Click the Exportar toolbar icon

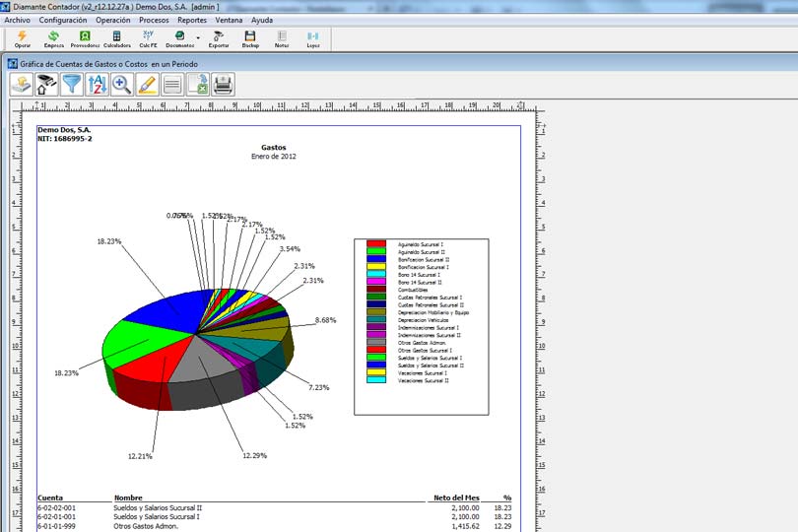click(219, 38)
